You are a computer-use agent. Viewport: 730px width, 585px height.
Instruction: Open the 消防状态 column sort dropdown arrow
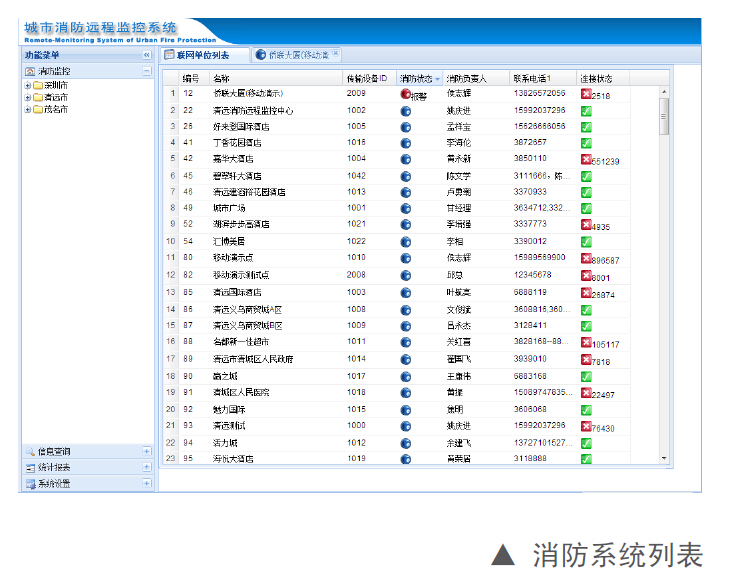437,78
